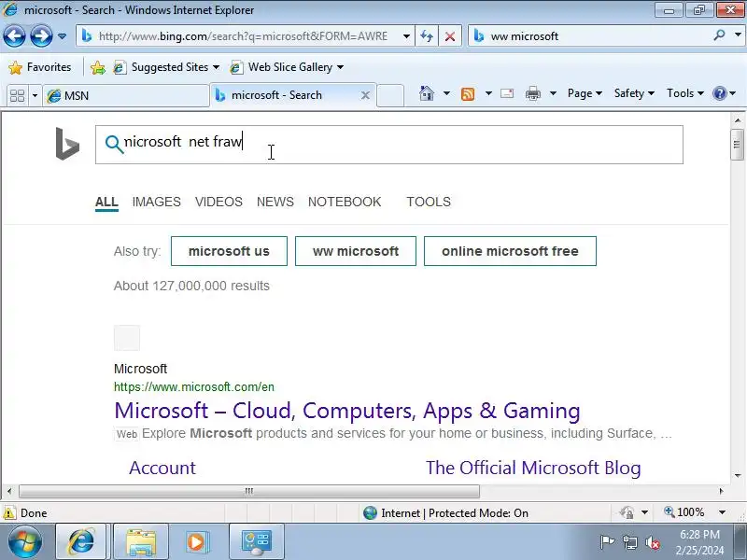
Task: Show Quick Tabs grid icon
Action: pyautogui.click(x=17, y=95)
